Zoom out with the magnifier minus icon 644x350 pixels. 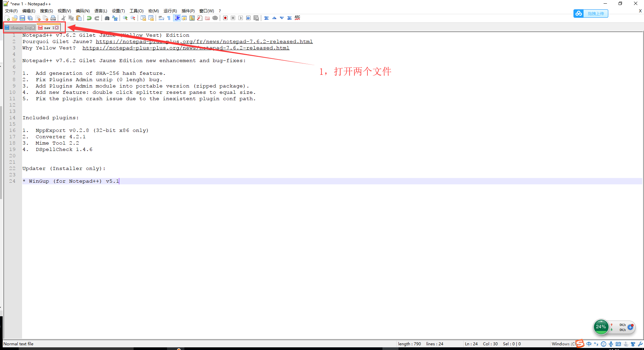tap(133, 18)
